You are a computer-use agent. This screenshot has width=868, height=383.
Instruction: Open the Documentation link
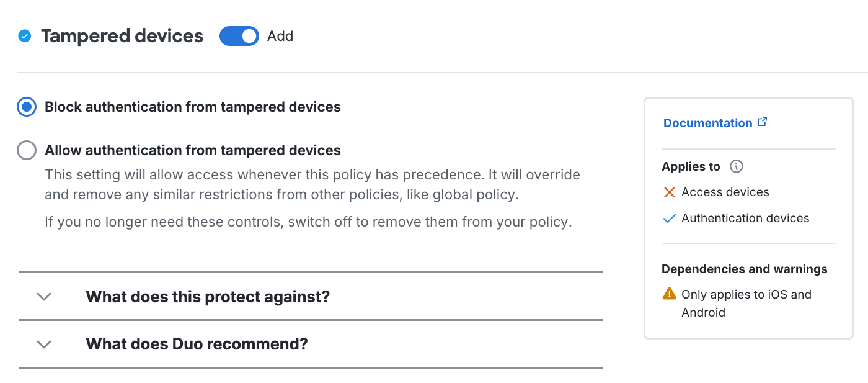tap(709, 122)
